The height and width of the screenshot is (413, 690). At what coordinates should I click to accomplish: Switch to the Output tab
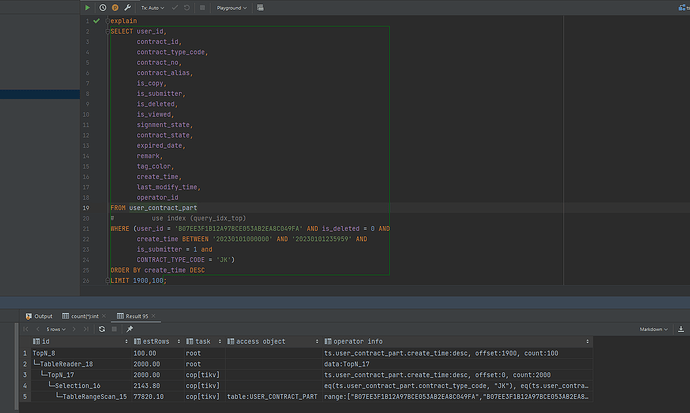click(39, 316)
